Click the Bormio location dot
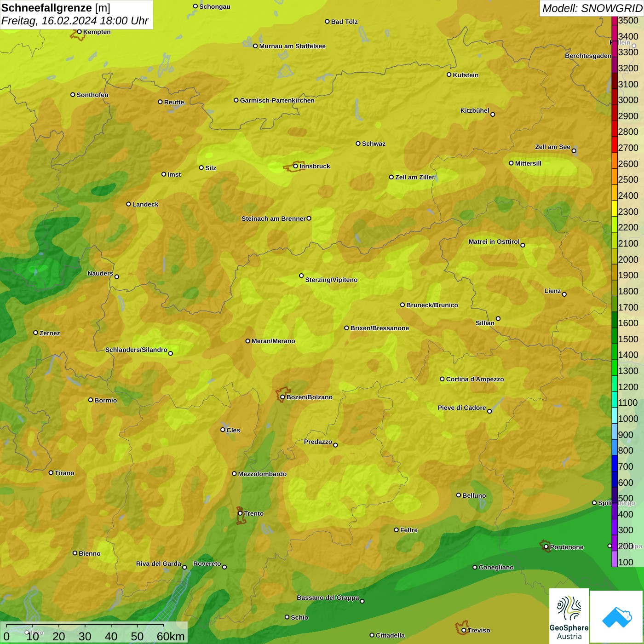This screenshot has width=644, height=644. (x=91, y=400)
